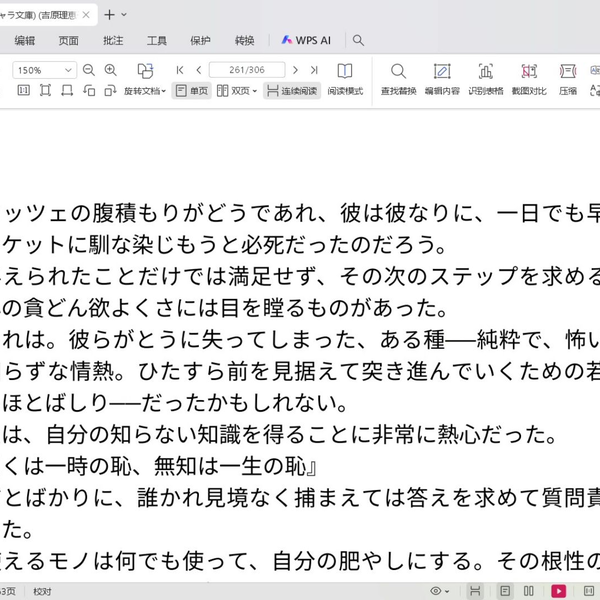
Task: Select 单页 single page view
Action: click(191, 91)
